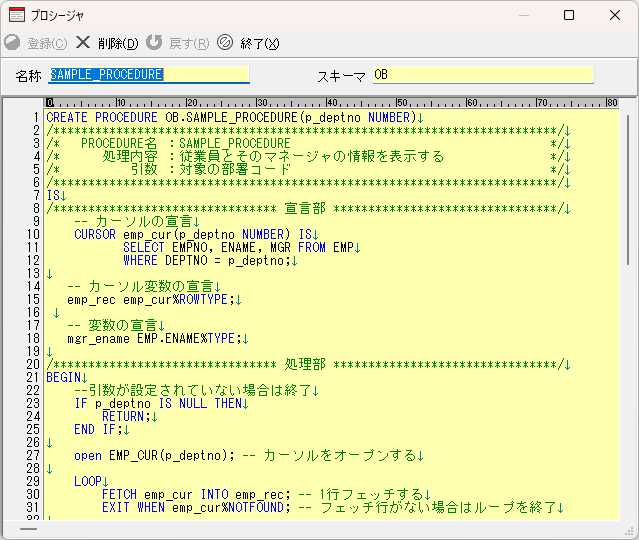Viewport: 639px width, 540px height.
Task: Click the SELECT keyword on line 11
Action: tap(143, 247)
